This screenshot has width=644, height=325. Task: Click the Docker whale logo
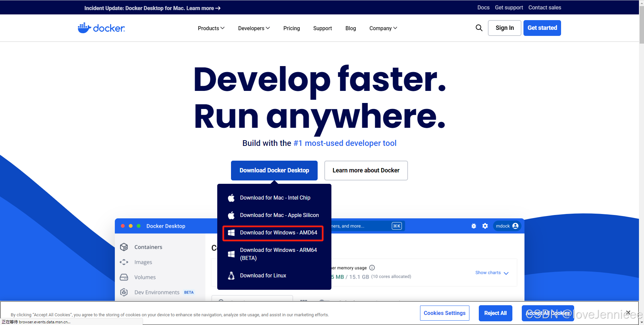pyautogui.click(x=101, y=28)
